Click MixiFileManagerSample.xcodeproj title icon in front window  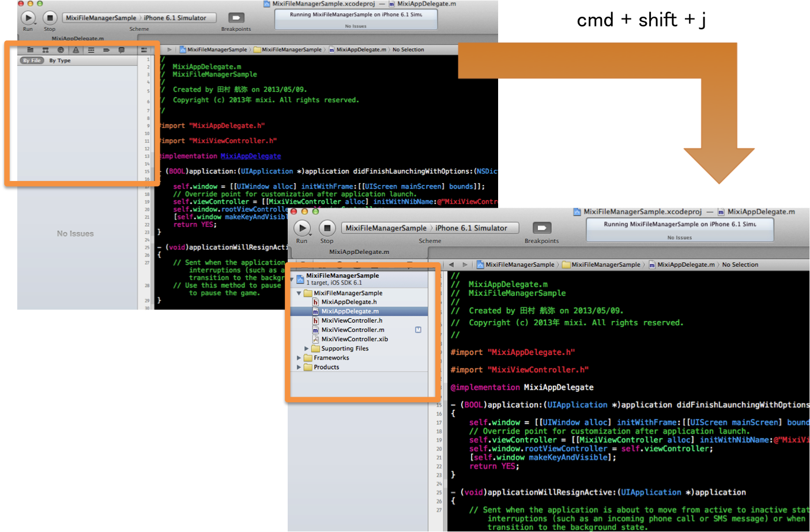[x=577, y=212]
